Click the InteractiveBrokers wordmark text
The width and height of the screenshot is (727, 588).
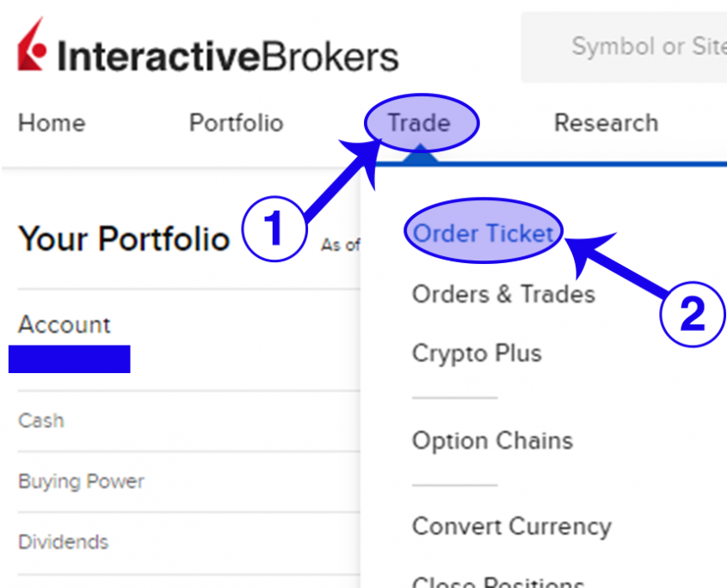(228, 57)
